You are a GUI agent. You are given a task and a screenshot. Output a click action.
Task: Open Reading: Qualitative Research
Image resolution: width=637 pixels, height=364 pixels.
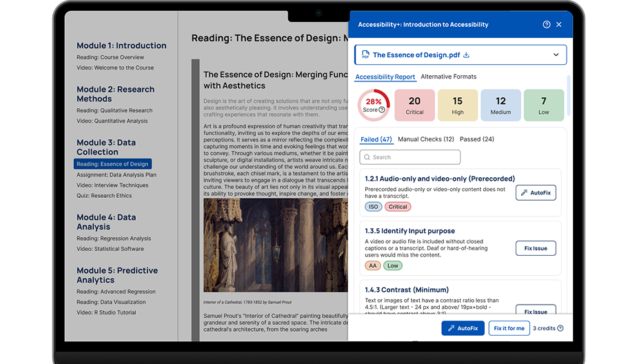coord(114,110)
